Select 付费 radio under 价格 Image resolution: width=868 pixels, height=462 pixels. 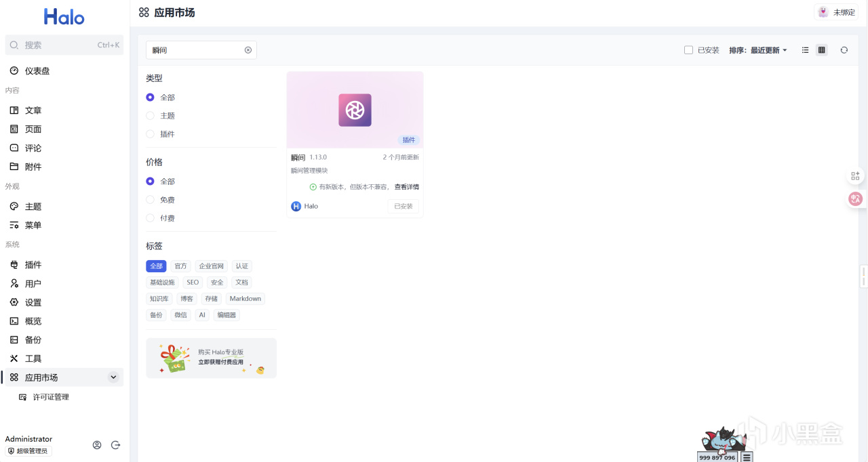click(x=151, y=218)
